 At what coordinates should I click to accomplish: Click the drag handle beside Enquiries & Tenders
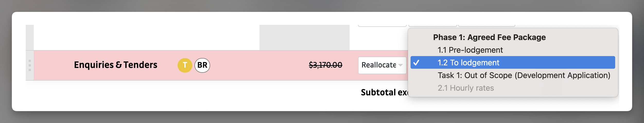[30, 65]
